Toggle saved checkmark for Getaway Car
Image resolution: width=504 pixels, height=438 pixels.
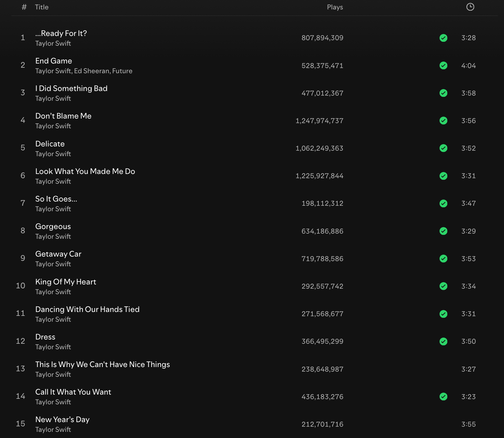point(443,259)
